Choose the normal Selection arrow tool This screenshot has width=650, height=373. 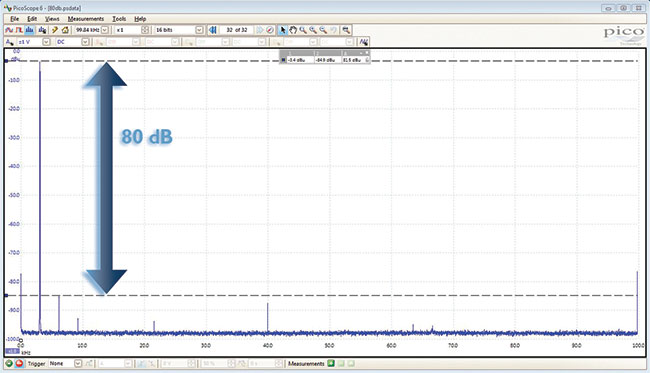point(283,30)
